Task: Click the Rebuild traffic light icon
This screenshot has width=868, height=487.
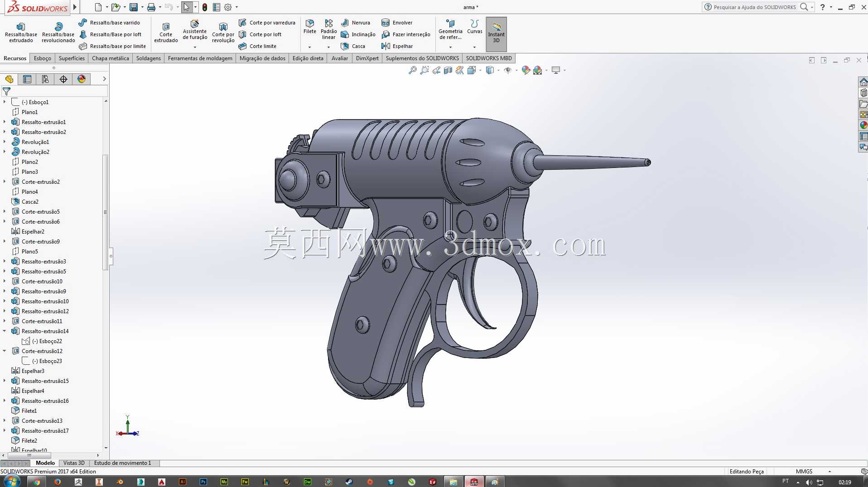Action: 205,7
